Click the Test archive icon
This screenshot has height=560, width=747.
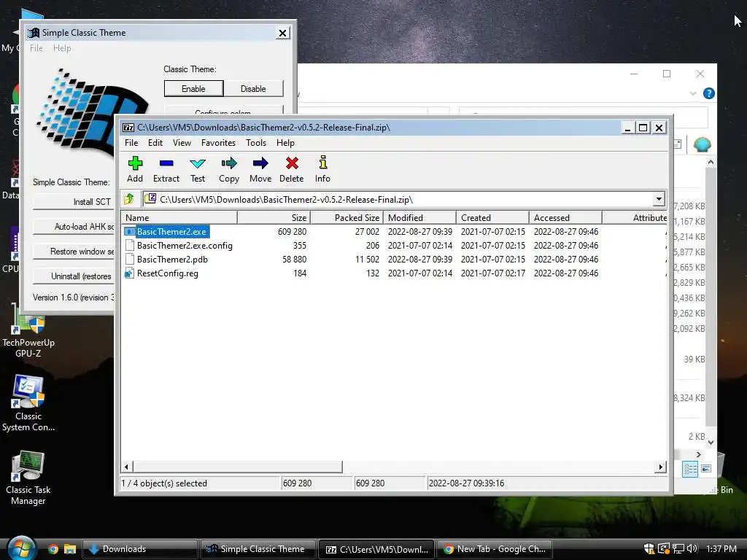197,169
